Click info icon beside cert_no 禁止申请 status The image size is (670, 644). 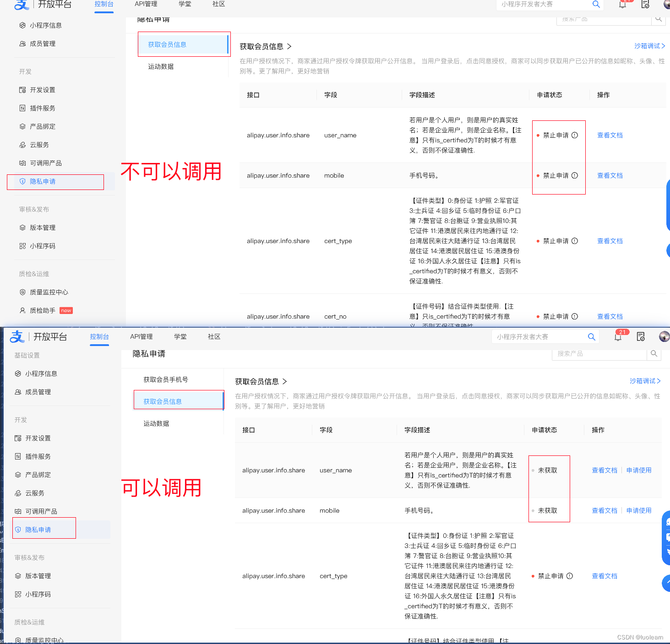[575, 316]
